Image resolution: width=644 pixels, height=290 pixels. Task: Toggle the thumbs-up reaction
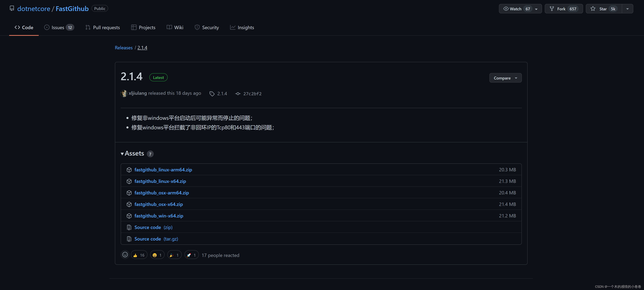coord(139,255)
